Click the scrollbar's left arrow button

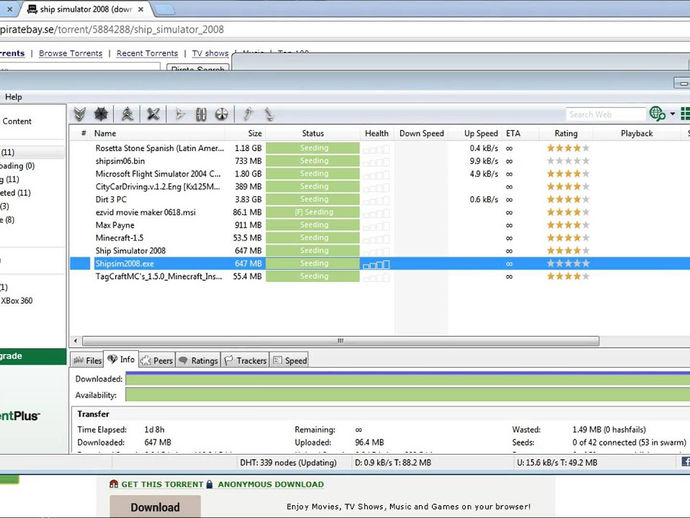point(75,341)
